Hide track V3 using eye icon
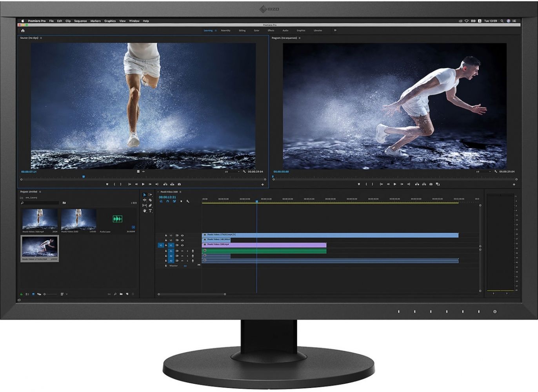Screen dimensions: 538x392 click(182, 236)
